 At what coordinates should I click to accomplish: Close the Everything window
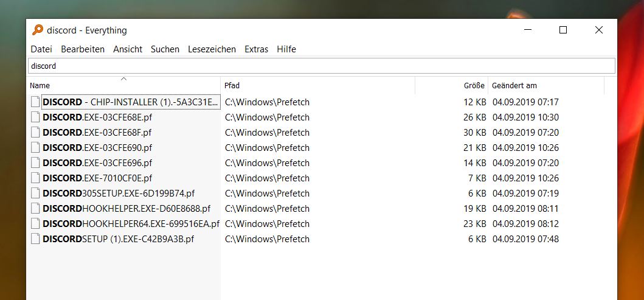point(599,30)
